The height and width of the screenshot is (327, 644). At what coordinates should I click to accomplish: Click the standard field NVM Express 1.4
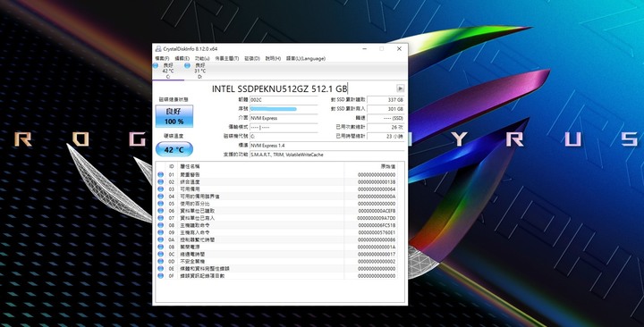click(327, 146)
